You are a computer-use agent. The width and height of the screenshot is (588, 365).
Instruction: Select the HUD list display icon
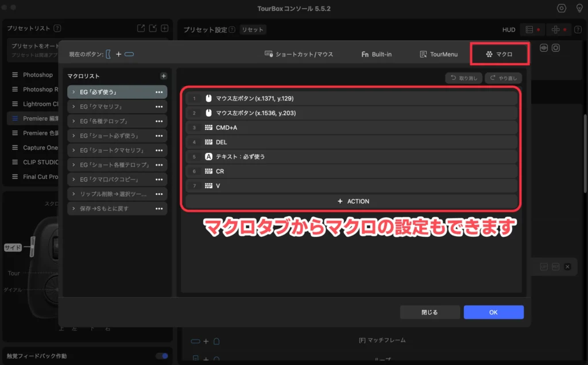(x=529, y=29)
